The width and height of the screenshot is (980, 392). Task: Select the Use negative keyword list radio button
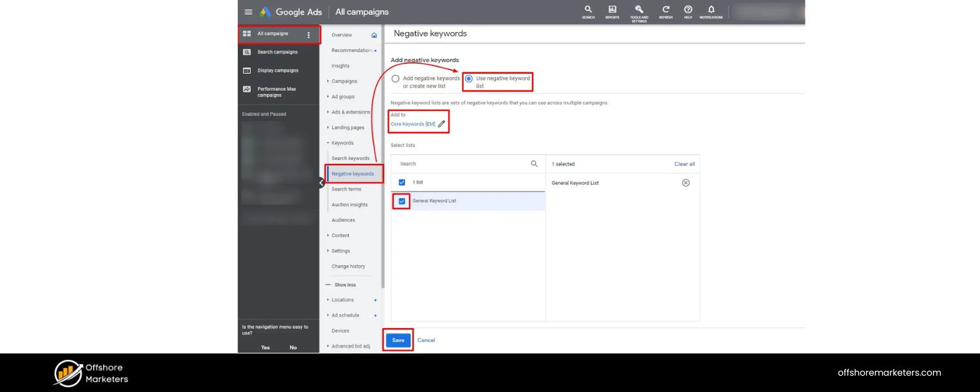click(468, 78)
